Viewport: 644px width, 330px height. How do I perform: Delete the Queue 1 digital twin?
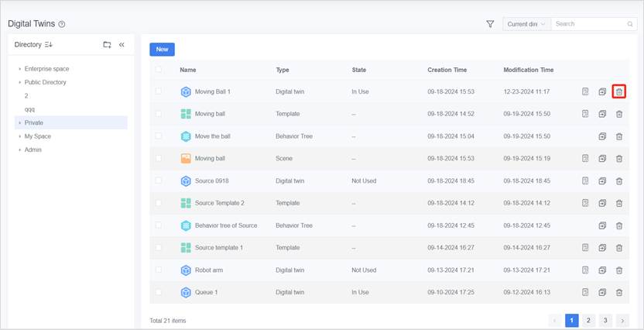(619, 293)
